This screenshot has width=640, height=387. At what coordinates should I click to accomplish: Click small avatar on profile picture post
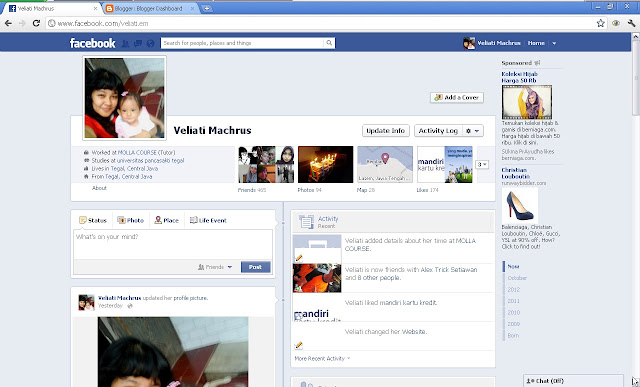(87, 302)
